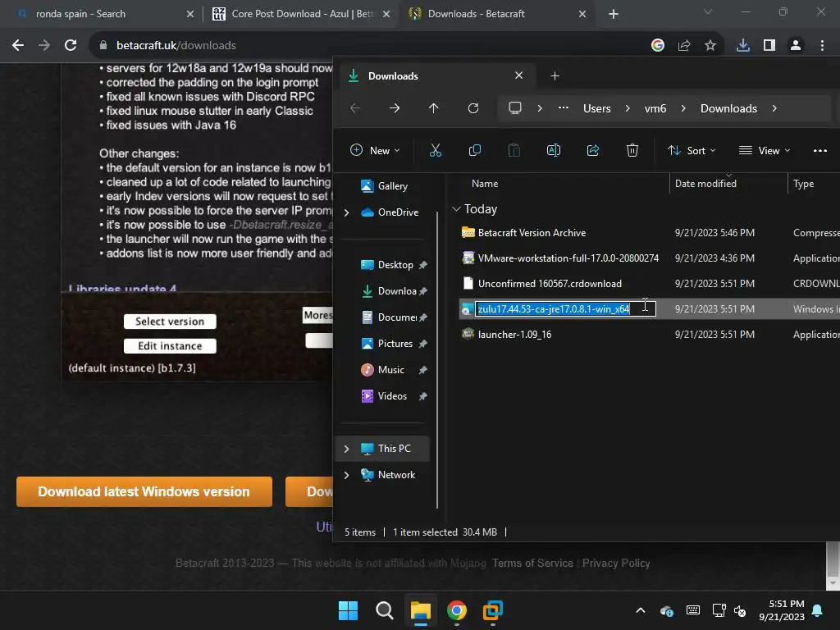Open a new Chrome tab
This screenshot has width=840, height=630.
(x=614, y=14)
